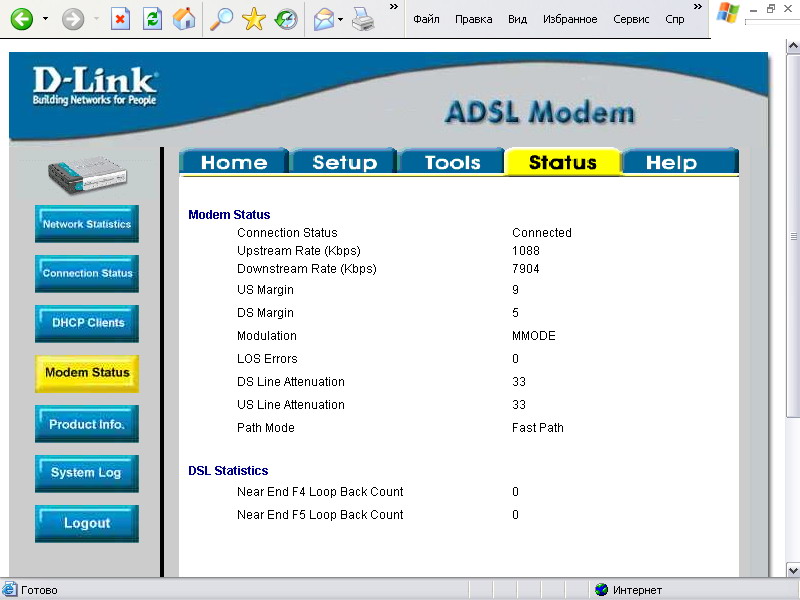The height and width of the screenshot is (600, 800).
Task: Open the Вид menu
Action: point(517,19)
